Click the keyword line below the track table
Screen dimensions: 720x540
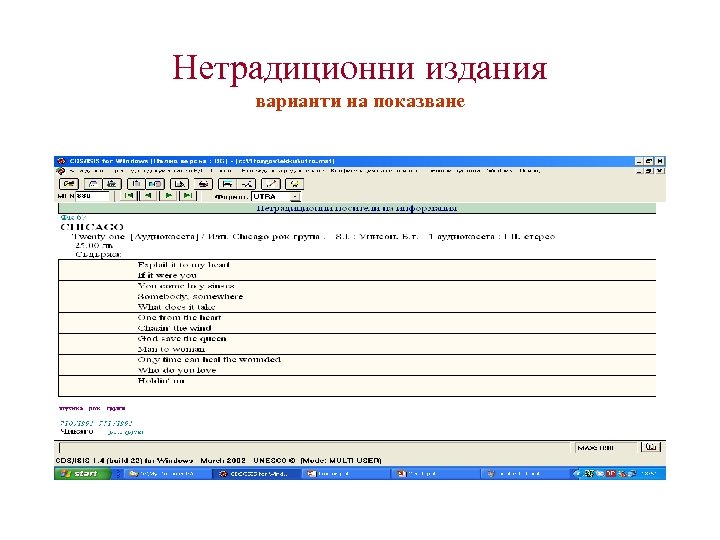pyautogui.click(x=92, y=408)
